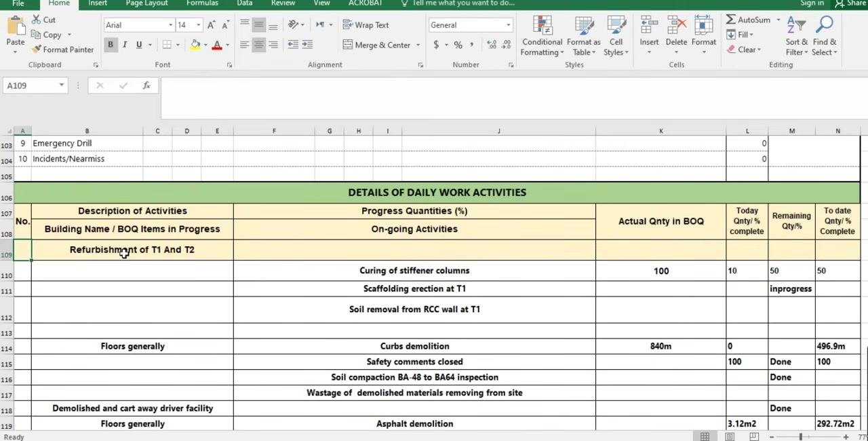The width and height of the screenshot is (868, 441).
Task: Click the Format Painter tool
Action: [62, 50]
